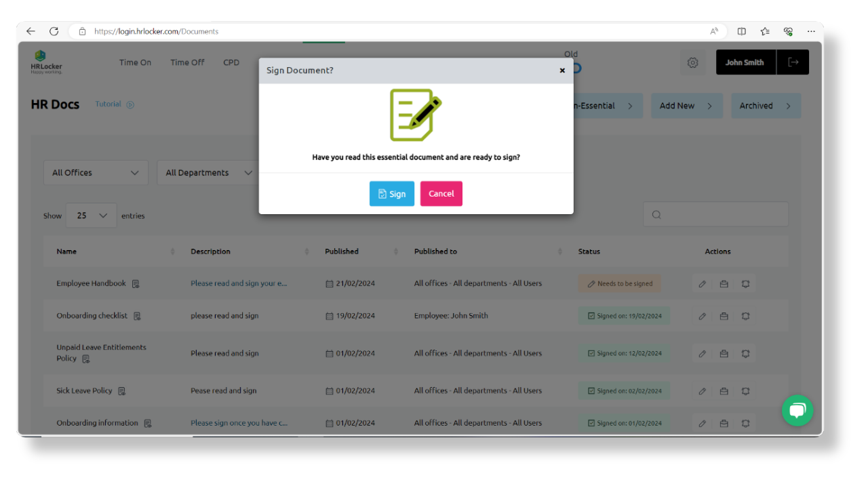Image resolution: width=868 pixels, height=488 pixels.
Task: Open the sign document icon on Sign button
Action: (384, 193)
